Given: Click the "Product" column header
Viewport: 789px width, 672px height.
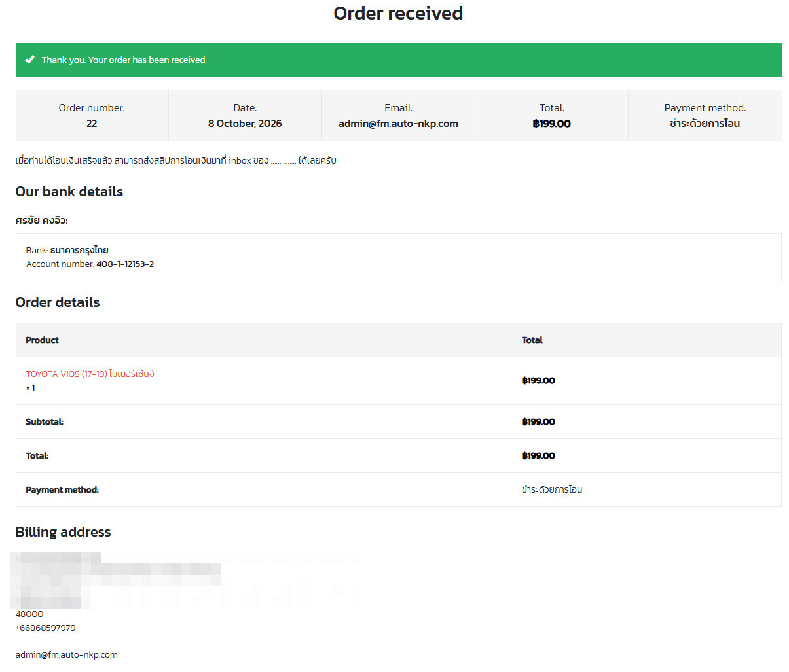Looking at the screenshot, I should pyautogui.click(x=42, y=340).
